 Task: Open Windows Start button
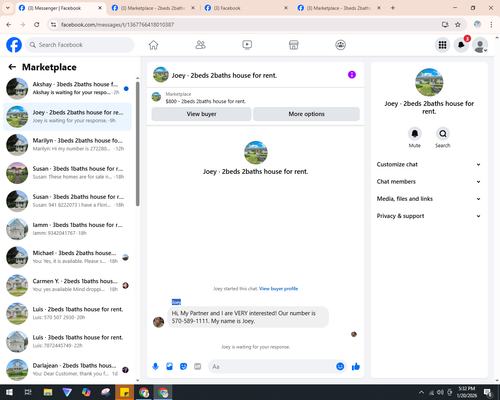(9, 392)
